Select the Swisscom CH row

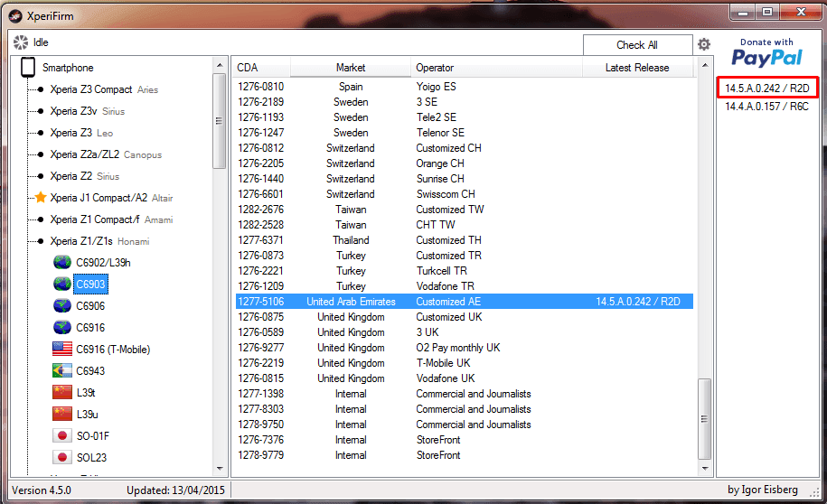[x=465, y=194]
